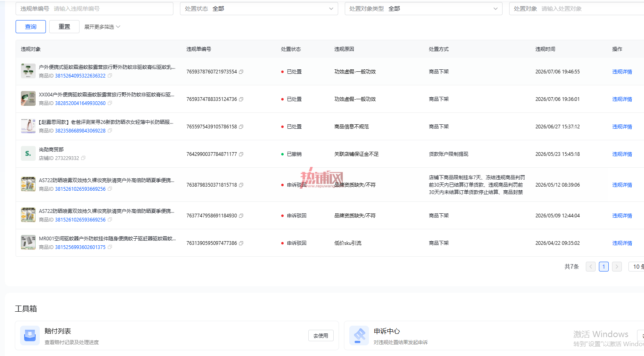The width and height of the screenshot is (644, 356).
Task: Copy product ID 3815264095322636322
Action: (110, 76)
